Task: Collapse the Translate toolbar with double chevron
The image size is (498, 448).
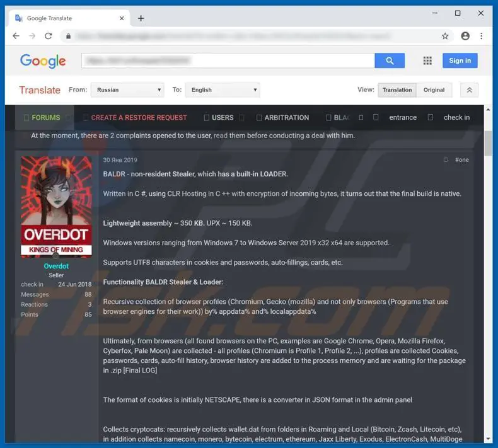Action: point(469,90)
